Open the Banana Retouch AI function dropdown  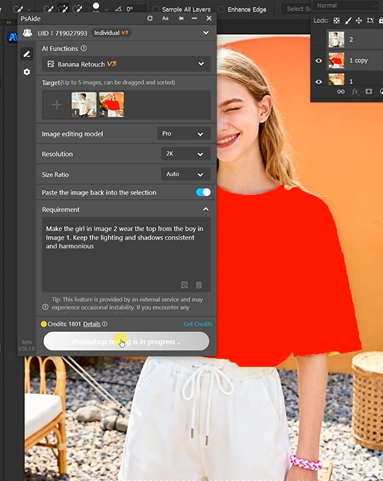point(126,64)
